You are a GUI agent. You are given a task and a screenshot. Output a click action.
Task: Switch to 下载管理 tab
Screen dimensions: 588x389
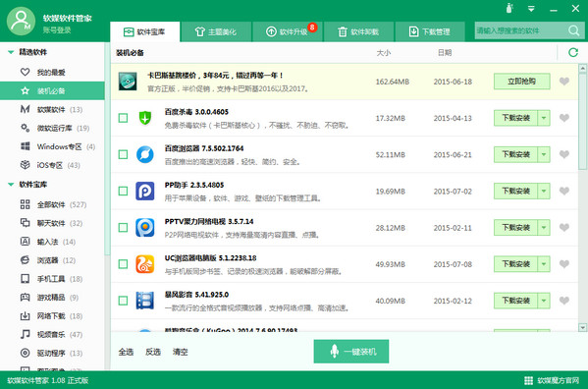pos(430,31)
